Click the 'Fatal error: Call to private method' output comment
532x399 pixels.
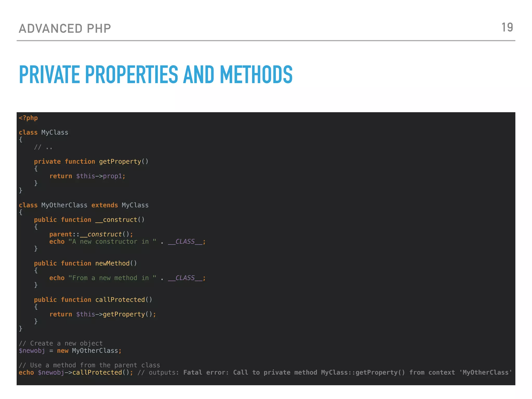325,373
